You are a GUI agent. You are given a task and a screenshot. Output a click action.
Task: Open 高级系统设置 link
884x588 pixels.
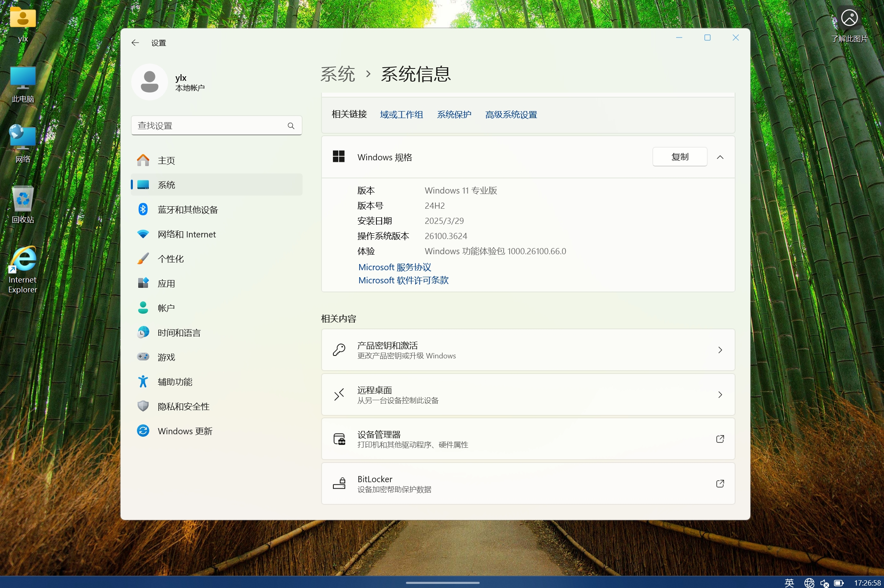coord(511,114)
